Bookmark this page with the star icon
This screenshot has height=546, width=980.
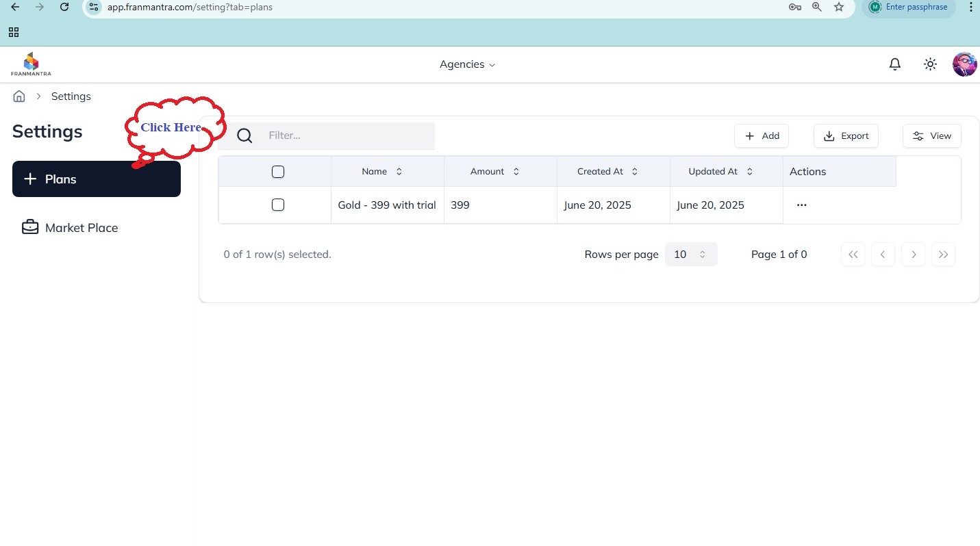pos(839,7)
